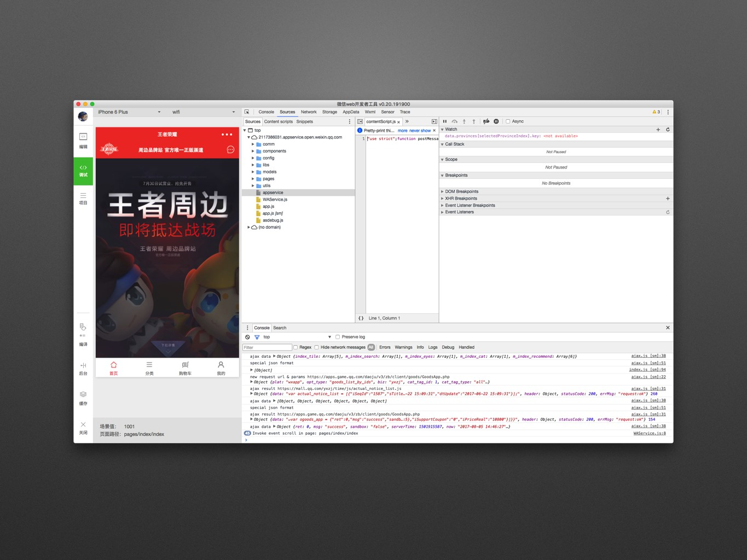The width and height of the screenshot is (747, 560).
Task: Tap the 分类 tab in simulator
Action: click(149, 368)
